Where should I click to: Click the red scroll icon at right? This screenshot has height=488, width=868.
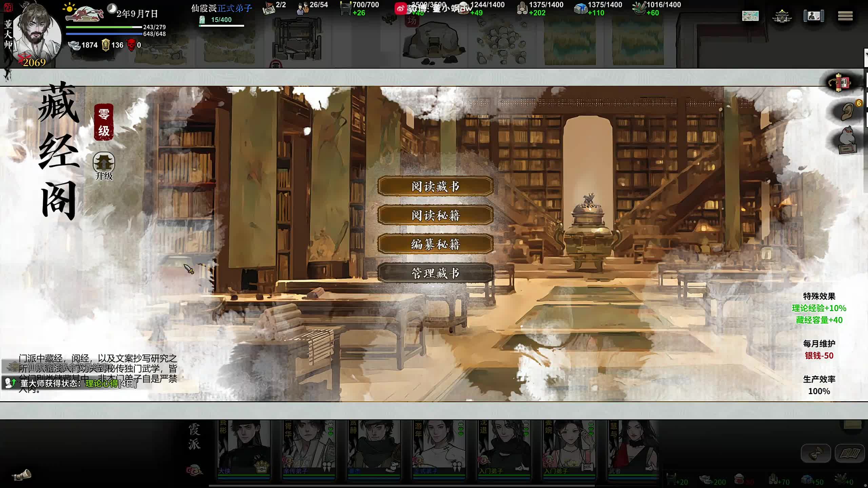(841, 82)
